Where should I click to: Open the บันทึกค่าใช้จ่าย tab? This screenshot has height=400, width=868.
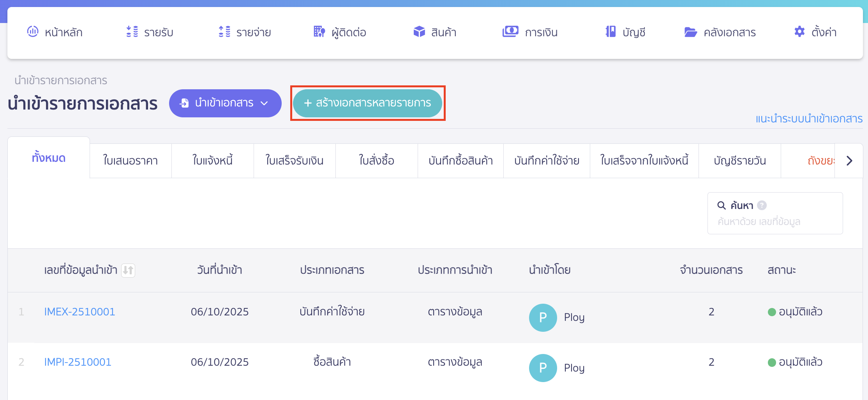[x=546, y=160]
